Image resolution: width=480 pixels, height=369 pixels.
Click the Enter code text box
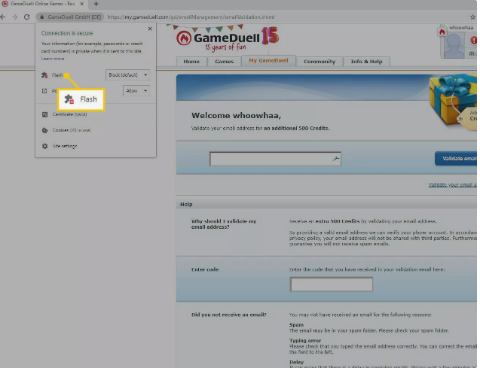click(x=331, y=284)
